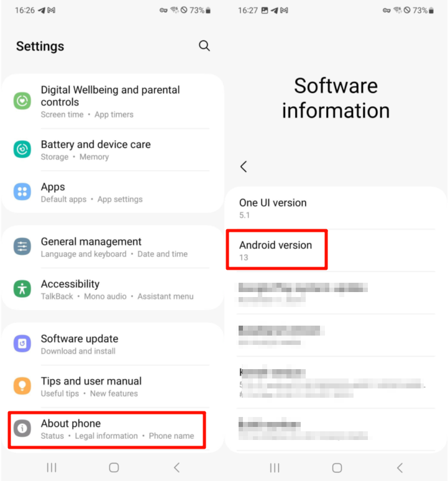This screenshot has width=448, height=481.
Task: Open Software update Download and install
Action: 111,344
